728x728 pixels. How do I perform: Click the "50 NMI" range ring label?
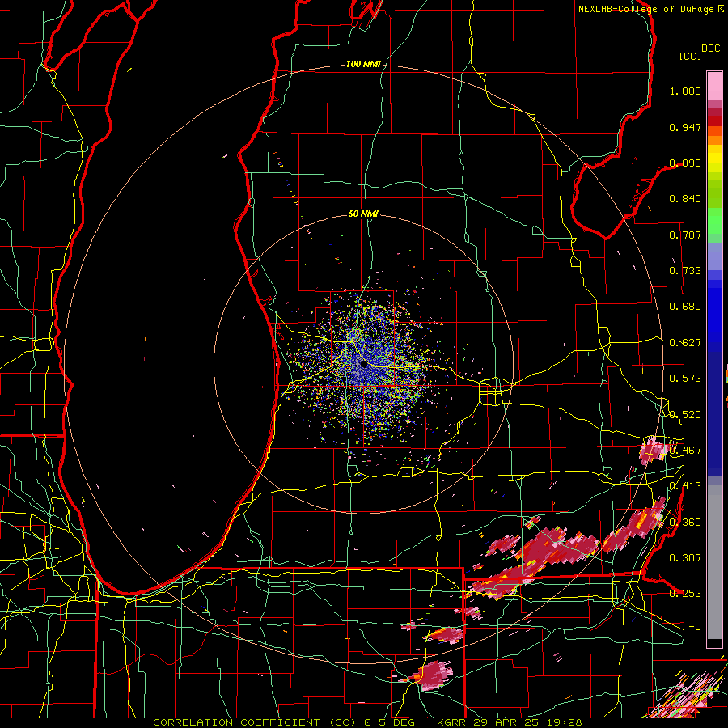[x=363, y=214]
